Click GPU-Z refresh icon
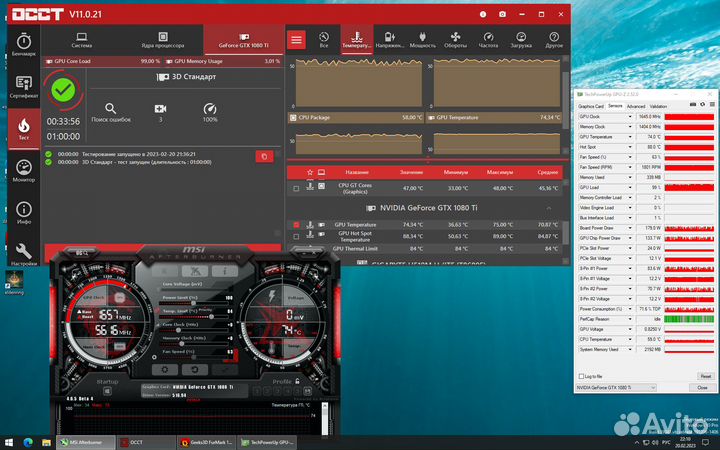 click(702, 105)
